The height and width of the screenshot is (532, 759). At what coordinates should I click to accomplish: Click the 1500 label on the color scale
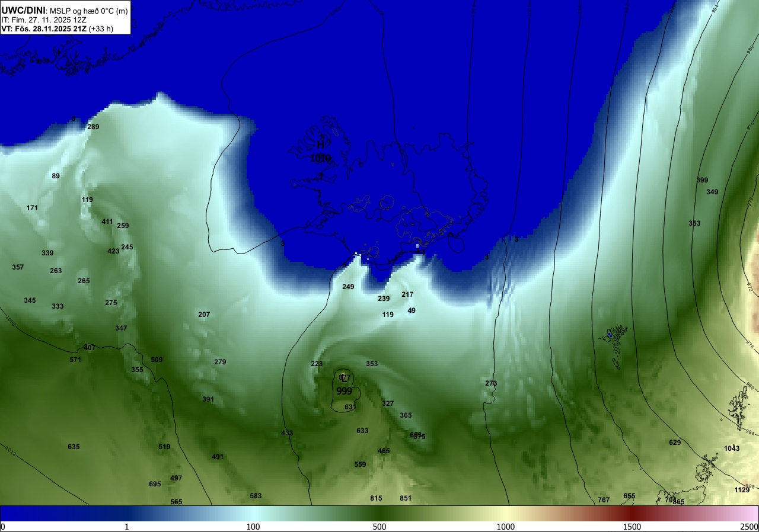click(632, 527)
